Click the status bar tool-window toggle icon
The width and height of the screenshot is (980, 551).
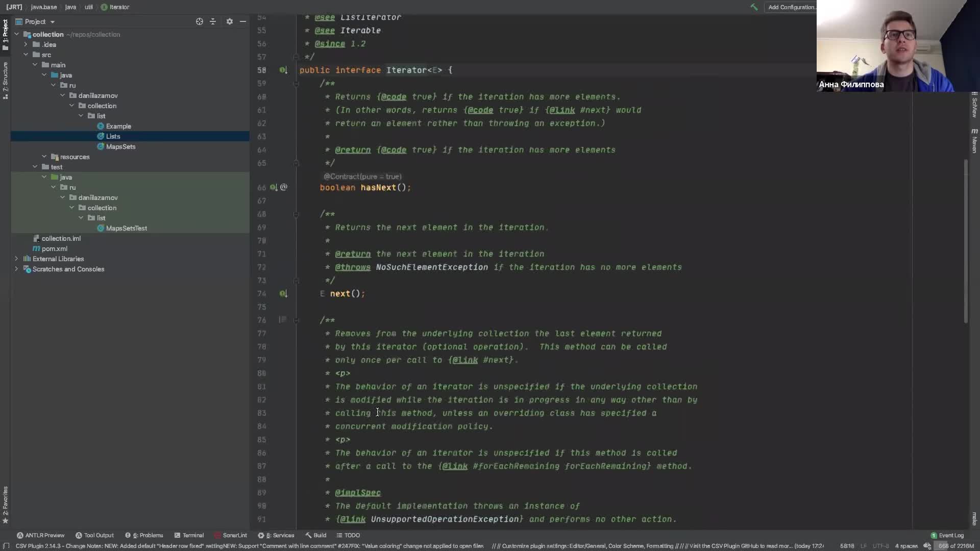(6, 546)
